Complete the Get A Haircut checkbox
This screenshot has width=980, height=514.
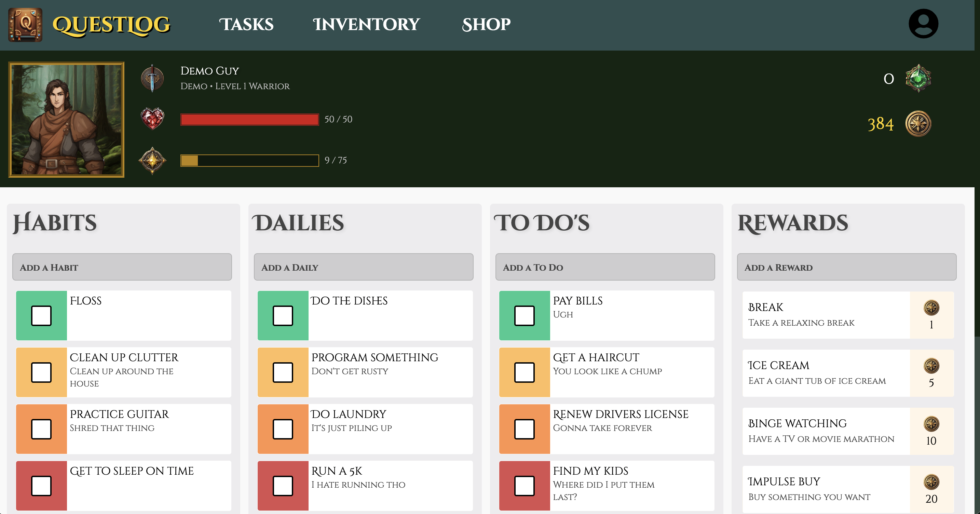pyautogui.click(x=524, y=372)
